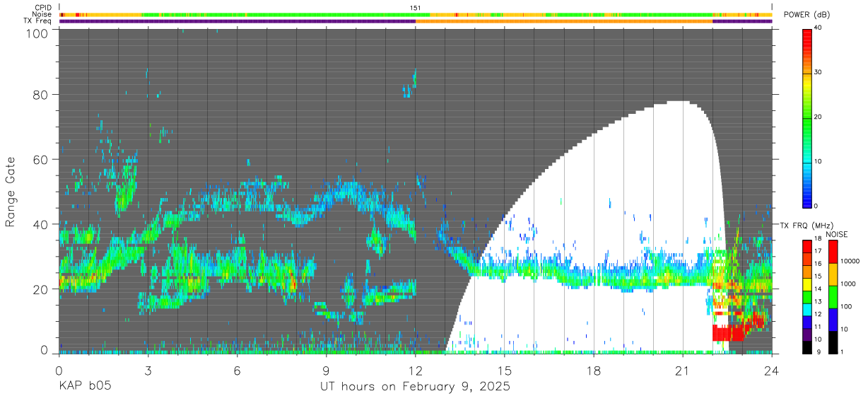Click the Noise row label at top left
The image size is (868, 401).
pyautogui.click(x=42, y=14)
